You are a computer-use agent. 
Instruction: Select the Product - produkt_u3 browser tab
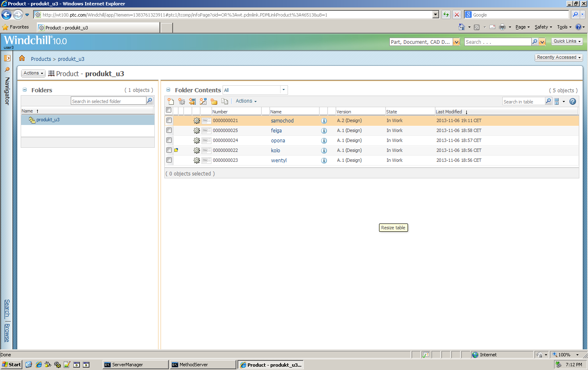point(98,28)
